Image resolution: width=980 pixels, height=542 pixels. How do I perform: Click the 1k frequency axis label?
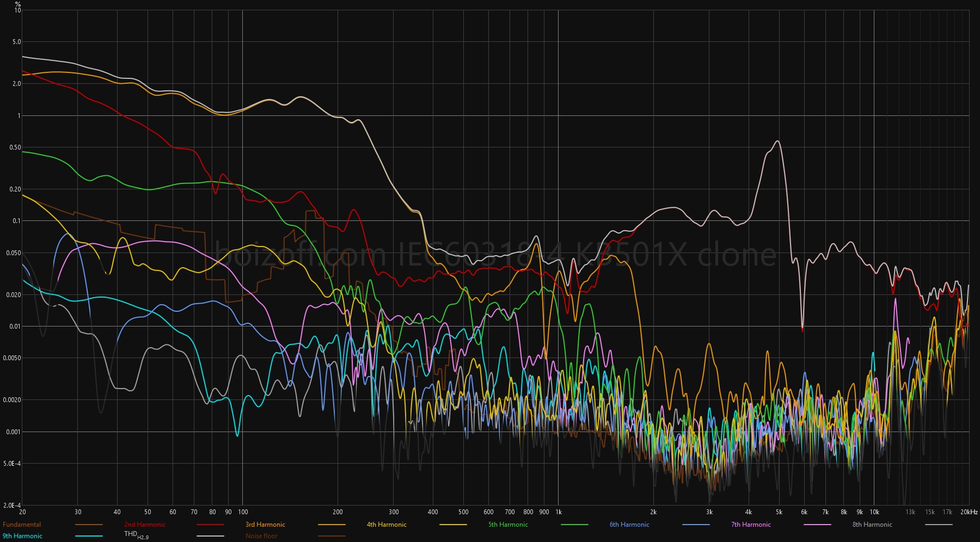(x=559, y=512)
